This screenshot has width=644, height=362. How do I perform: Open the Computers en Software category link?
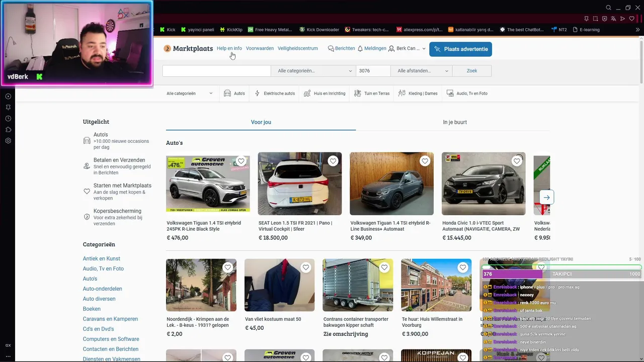click(x=111, y=339)
